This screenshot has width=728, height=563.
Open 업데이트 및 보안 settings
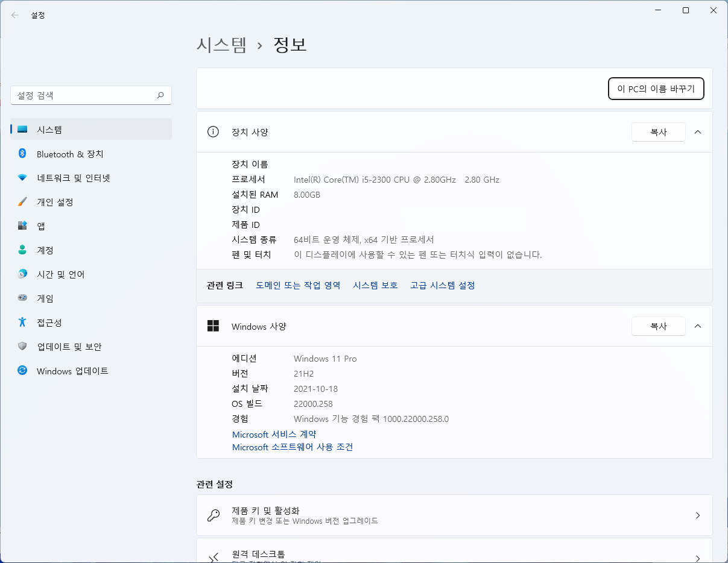91,347
